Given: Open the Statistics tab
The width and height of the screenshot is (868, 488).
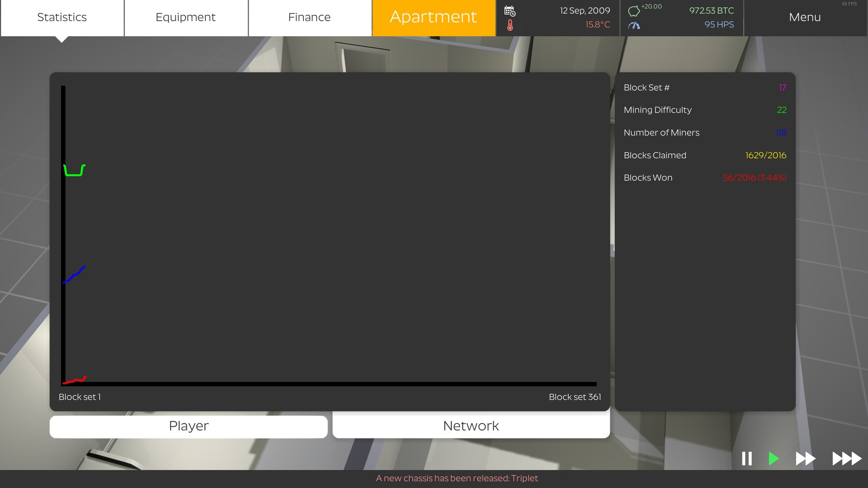Looking at the screenshot, I should (62, 18).
